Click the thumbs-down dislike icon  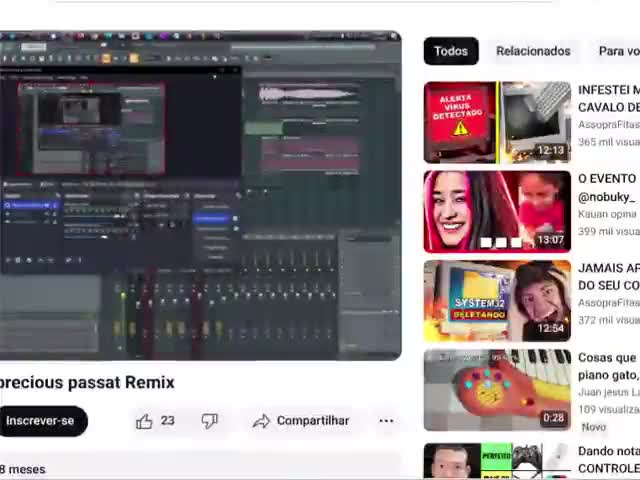209,421
